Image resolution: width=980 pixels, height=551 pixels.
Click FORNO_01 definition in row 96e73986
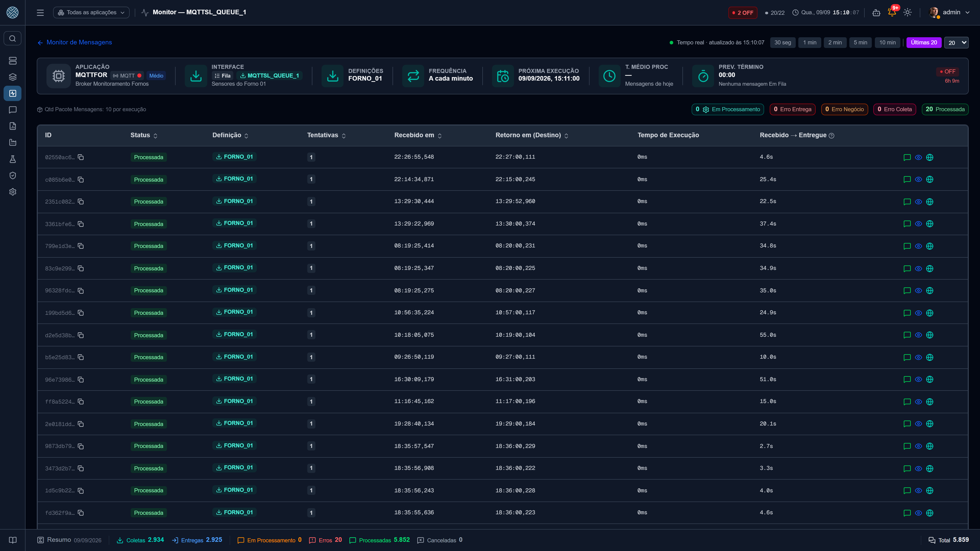234,379
